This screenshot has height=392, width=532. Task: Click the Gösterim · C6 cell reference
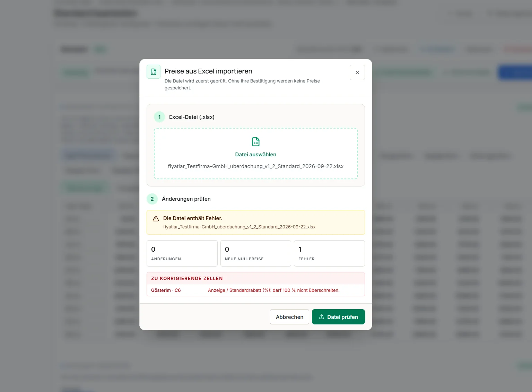pos(166,290)
